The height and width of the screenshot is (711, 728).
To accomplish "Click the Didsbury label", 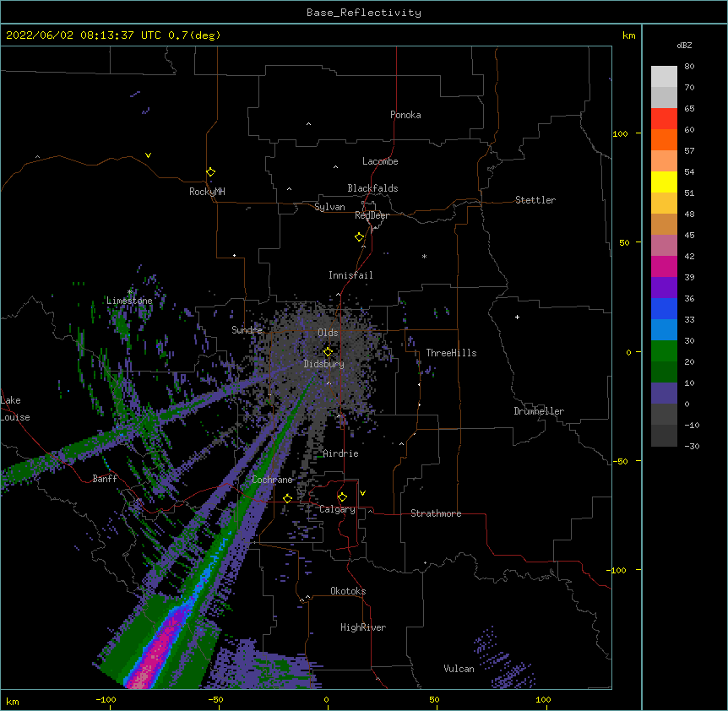I will (x=324, y=364).
